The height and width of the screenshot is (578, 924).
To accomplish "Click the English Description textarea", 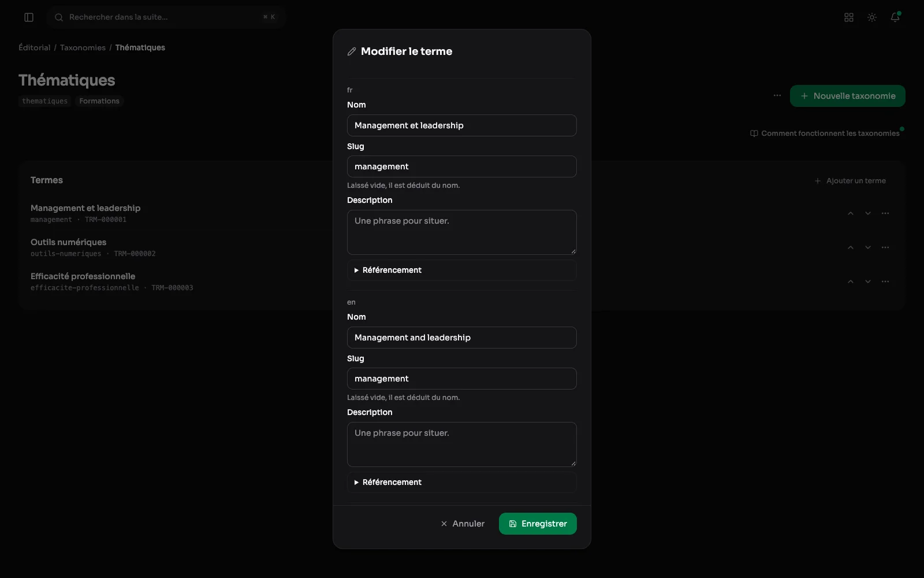I will tap(462, 444).
